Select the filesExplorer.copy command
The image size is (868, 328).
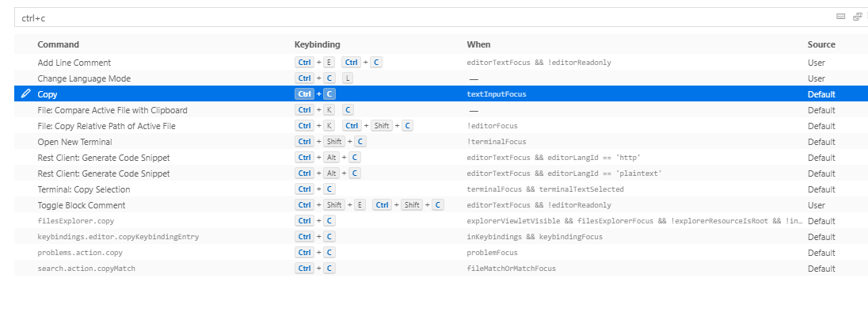(76, 221)
